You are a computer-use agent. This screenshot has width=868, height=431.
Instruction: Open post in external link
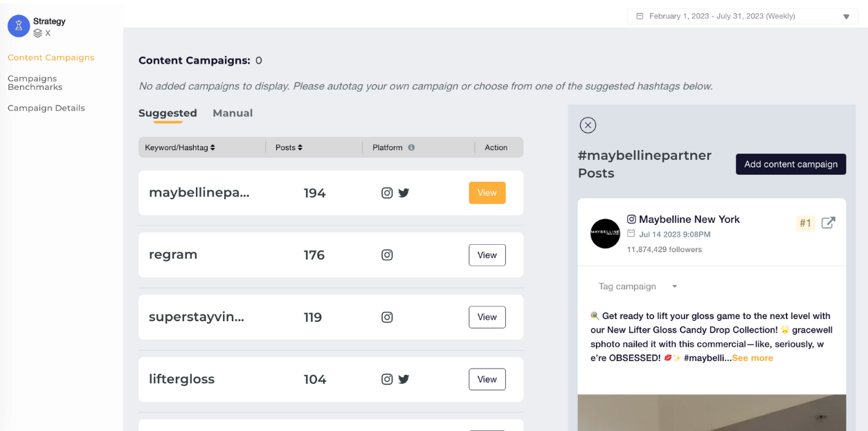pyautogui.click(x=828, y=223)
